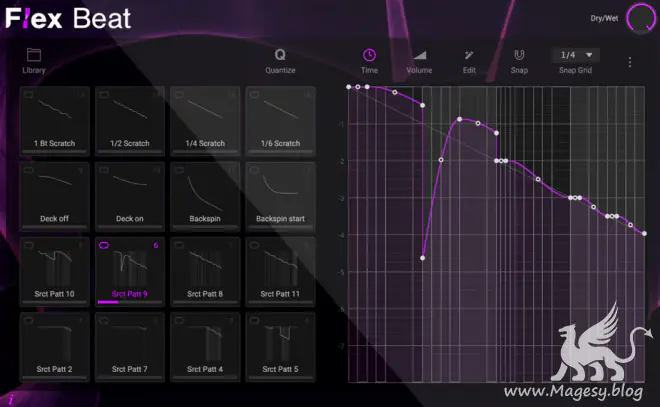Pick the Backspin preset pad
Screen dimensions: 660x407
205,196
